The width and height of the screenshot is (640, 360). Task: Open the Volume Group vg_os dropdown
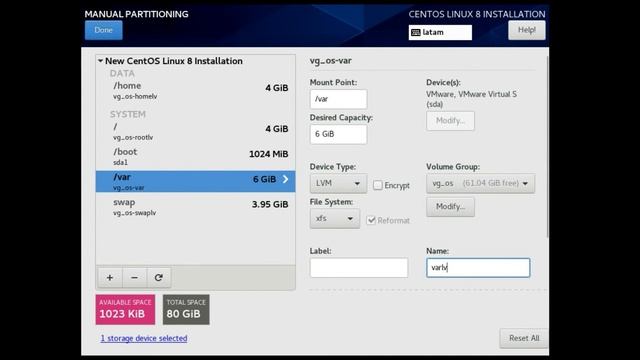480,183
